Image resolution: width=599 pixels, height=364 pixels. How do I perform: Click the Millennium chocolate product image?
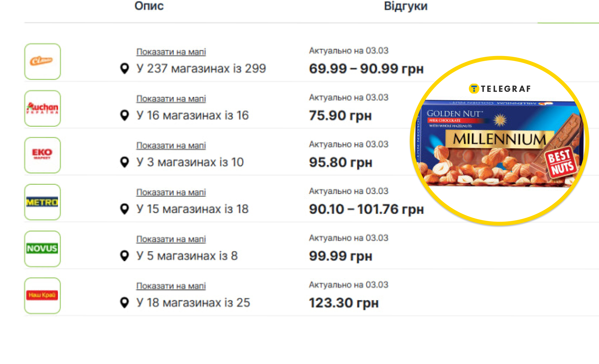[x=499, y=144]
